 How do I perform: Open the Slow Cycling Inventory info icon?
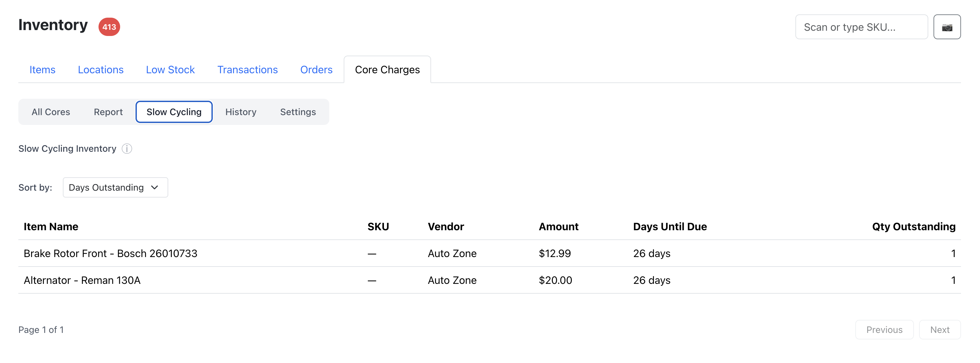coord(127,148)
